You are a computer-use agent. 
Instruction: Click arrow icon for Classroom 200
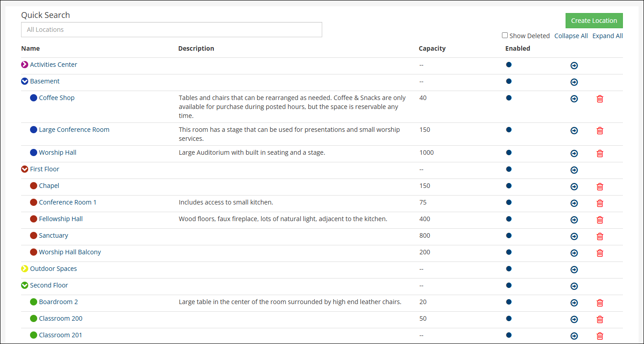pos(574,319)
